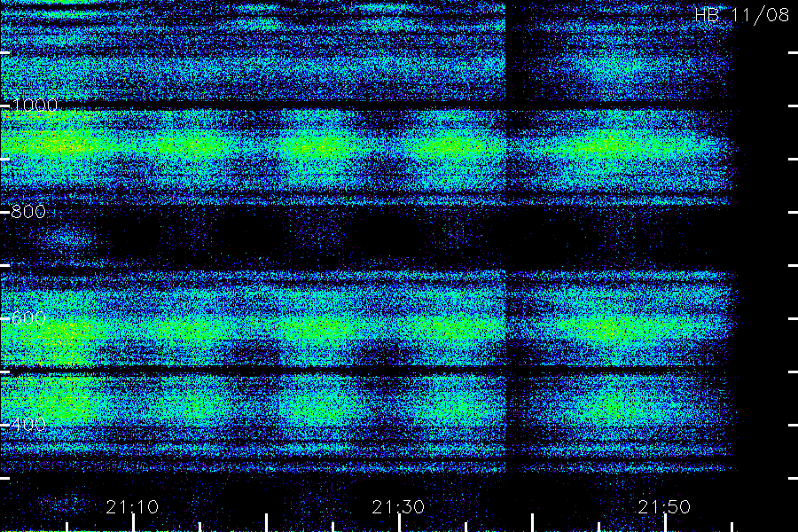
Task: Click the 21:10 time axis label
Action: point(132,507)
